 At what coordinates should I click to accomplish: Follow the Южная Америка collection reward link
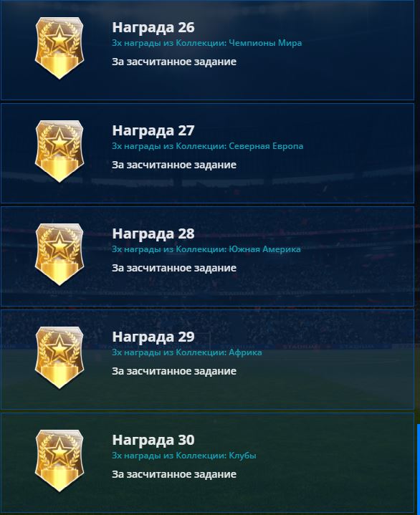(x=206, y=249)
